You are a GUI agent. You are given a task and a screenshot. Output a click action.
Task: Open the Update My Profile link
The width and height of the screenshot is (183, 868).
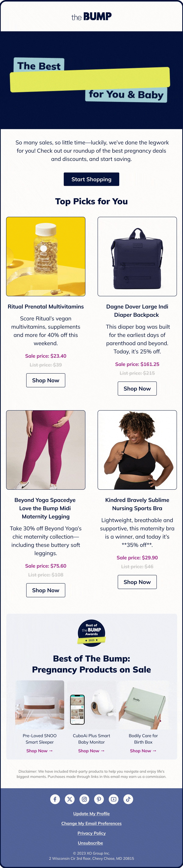click(91, 813)
